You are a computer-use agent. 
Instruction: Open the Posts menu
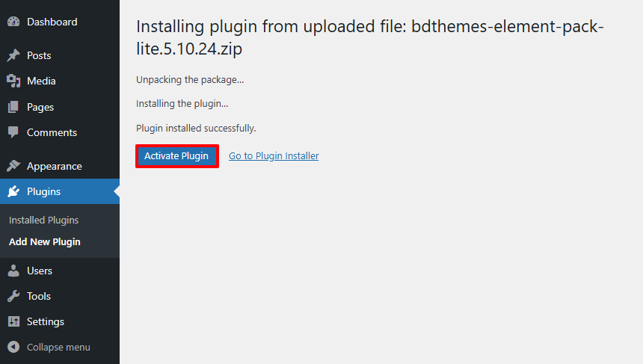click(39, 55)
